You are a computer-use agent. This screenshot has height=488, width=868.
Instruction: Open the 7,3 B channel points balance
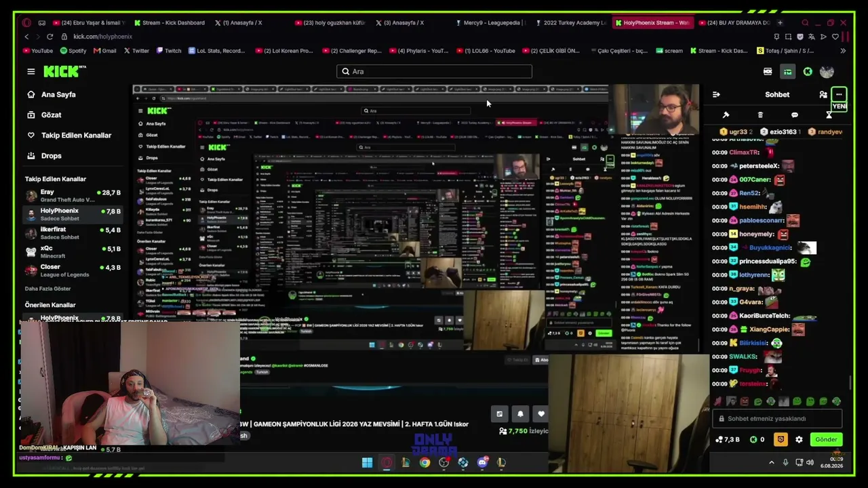tap(728, 440)
